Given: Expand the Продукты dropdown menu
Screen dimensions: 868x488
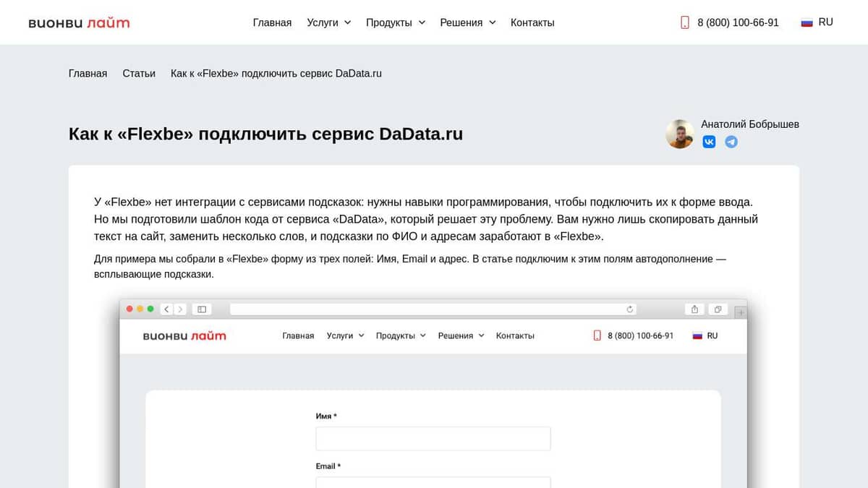Looking at the screenshot, I should [395, 22].
